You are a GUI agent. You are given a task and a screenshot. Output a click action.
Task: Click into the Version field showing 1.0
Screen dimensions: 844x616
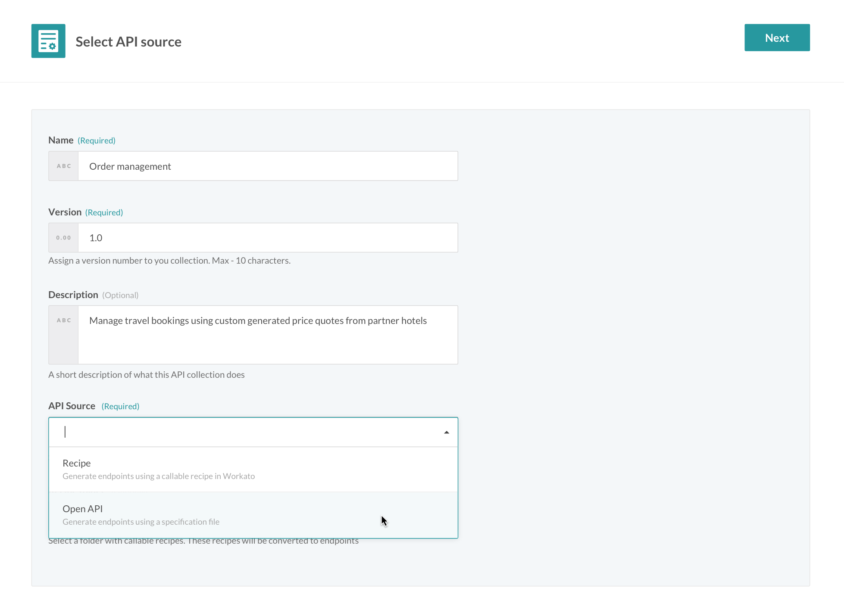point(267,238)
